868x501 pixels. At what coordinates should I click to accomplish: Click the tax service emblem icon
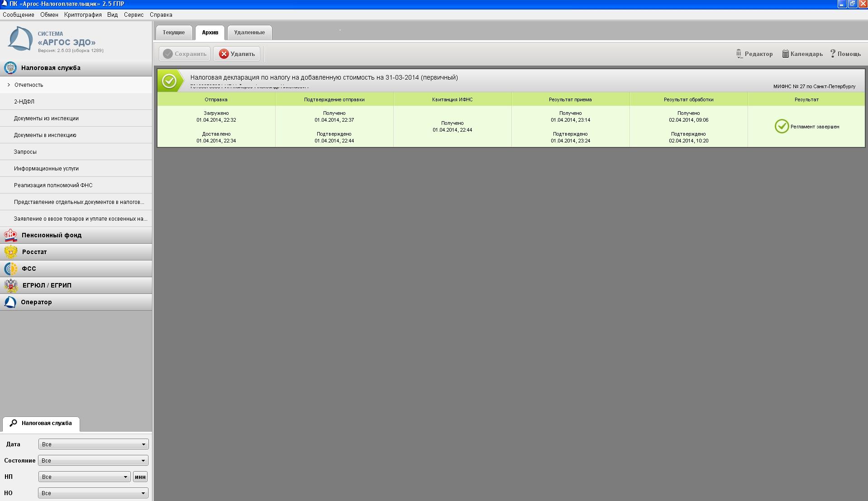tap(10, 68)
